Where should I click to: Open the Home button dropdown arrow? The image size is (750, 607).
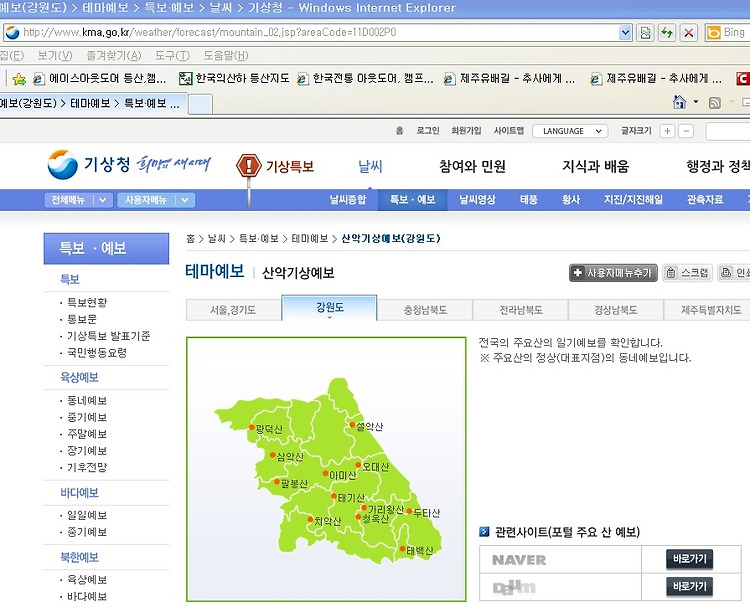click(695, 102)
